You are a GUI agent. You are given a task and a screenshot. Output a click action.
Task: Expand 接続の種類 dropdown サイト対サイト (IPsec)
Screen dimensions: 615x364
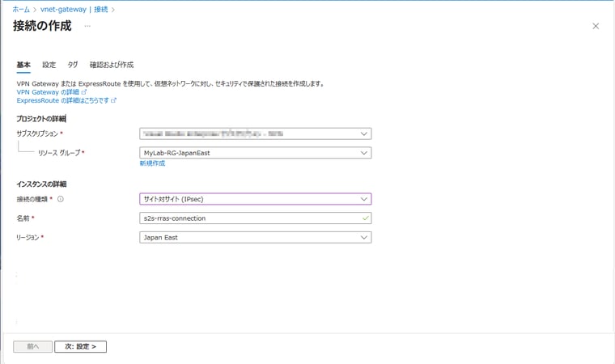tap(256, 199)
